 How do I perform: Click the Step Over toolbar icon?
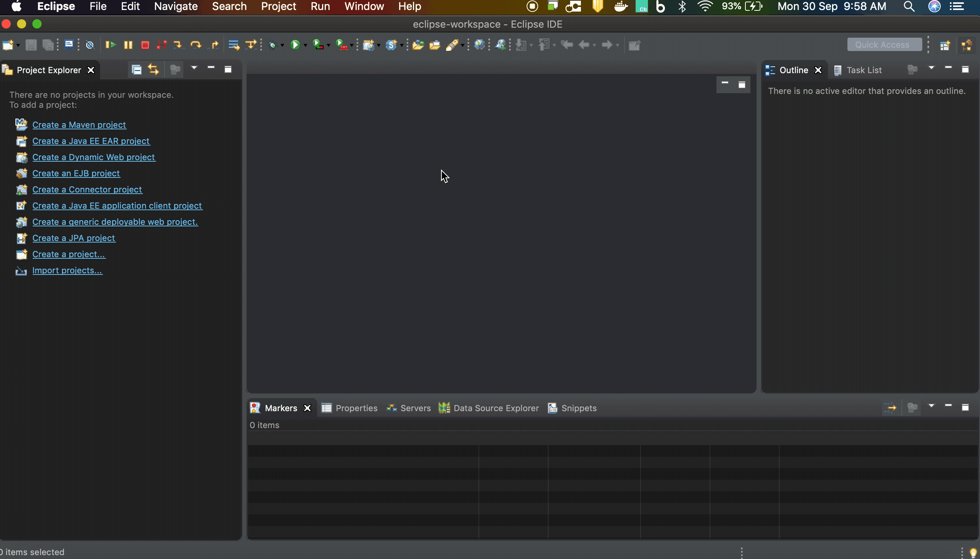(196, 45)
